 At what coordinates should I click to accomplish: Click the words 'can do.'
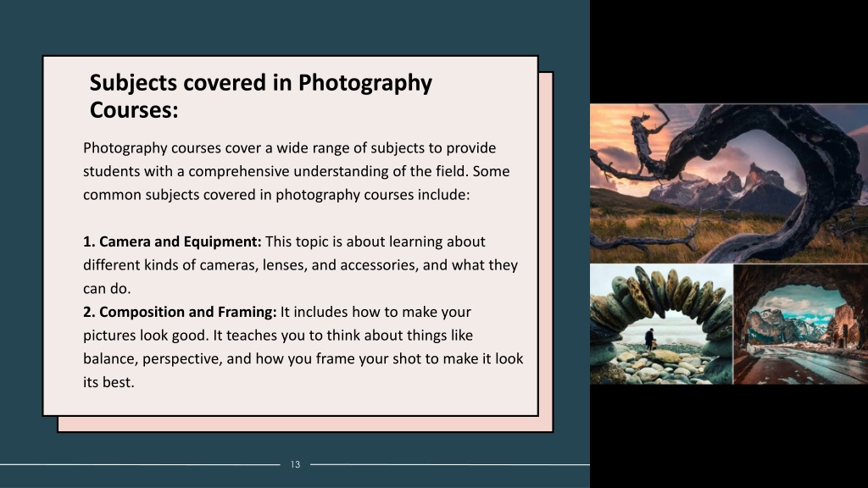pyautogui.click(x=107, y=289)
